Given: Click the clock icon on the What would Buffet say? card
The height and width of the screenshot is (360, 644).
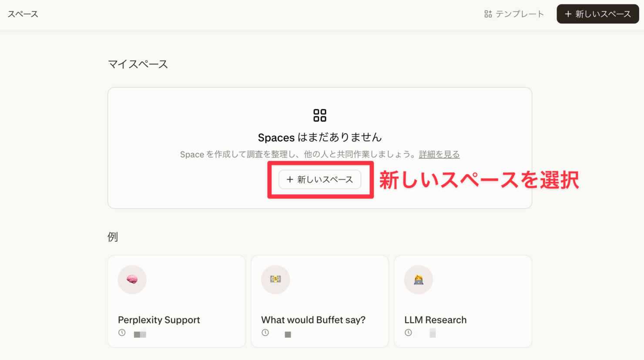Looking at the screenshot, I should (x=265, y=333).
